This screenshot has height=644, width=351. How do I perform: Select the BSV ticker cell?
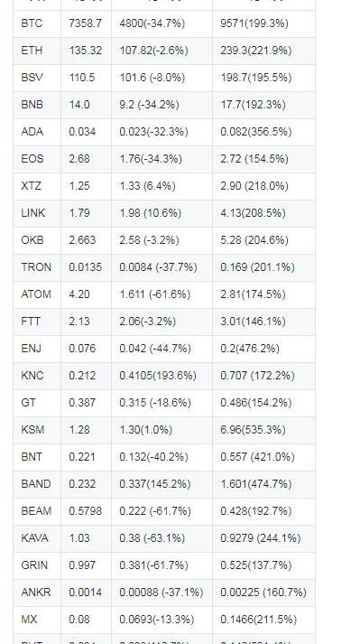pos(32,78)
